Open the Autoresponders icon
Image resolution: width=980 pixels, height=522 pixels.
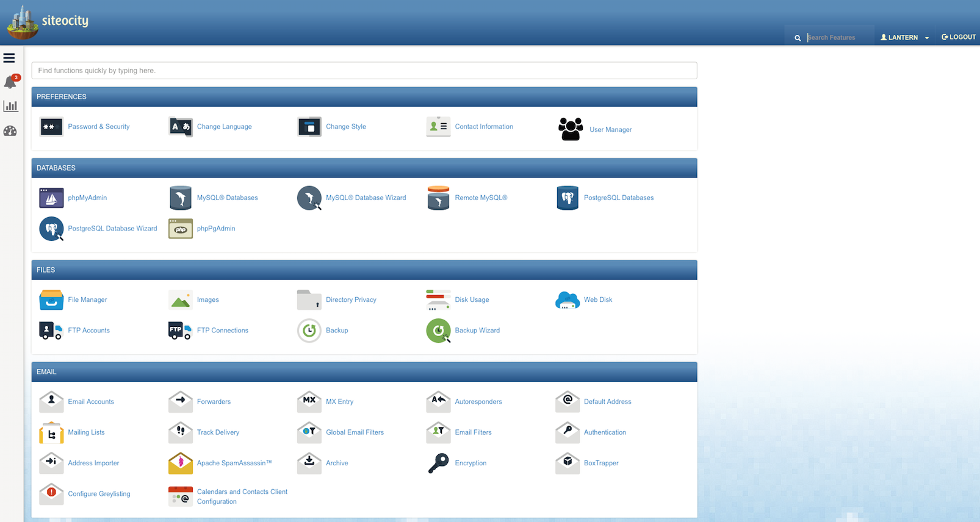pyautogui.click(x=438, y=401)
